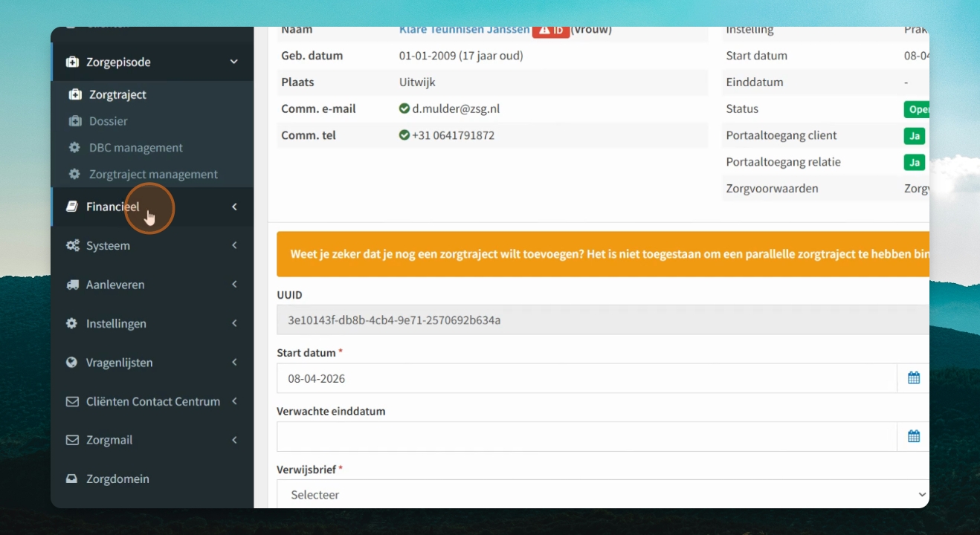
Task: Click the Cliënten Contact Centrum envelope icon
Action: point(72,401)
